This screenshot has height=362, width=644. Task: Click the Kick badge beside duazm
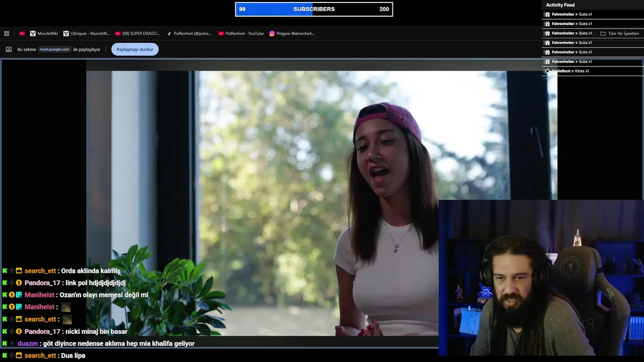tap(5, 344)
